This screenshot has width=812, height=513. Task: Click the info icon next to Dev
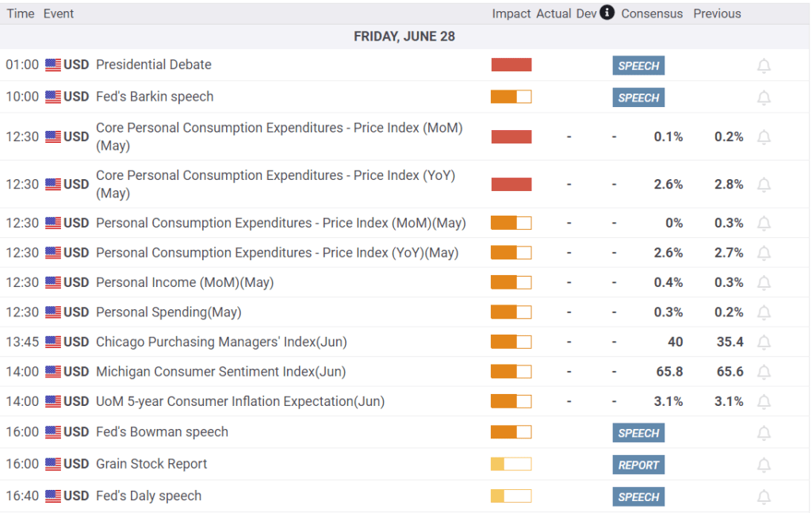point(607,13)
